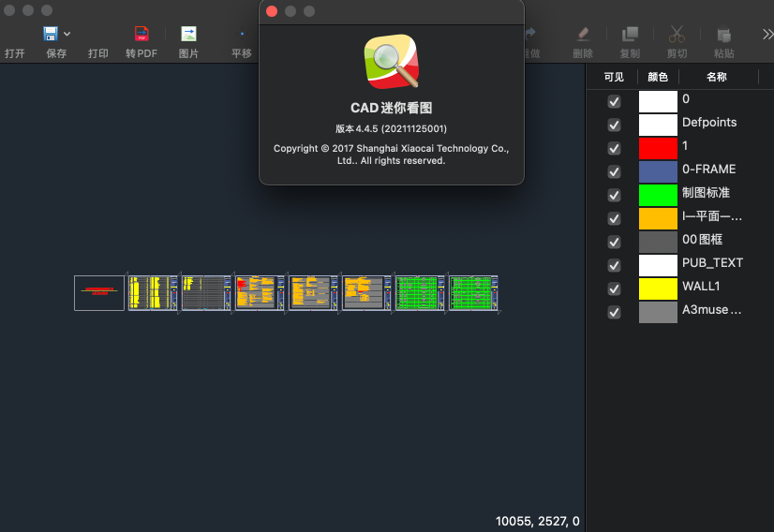This screenshot has height=532, width=774.
Task: Close the About CAD迷你看图 dialog
Action: [x=272, y=11]
